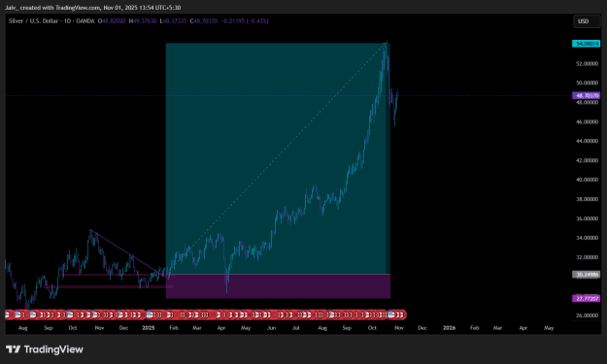Screen dimensions: 607x364
Task: Click the 26.00000 price axis tick
Action: 587,315
